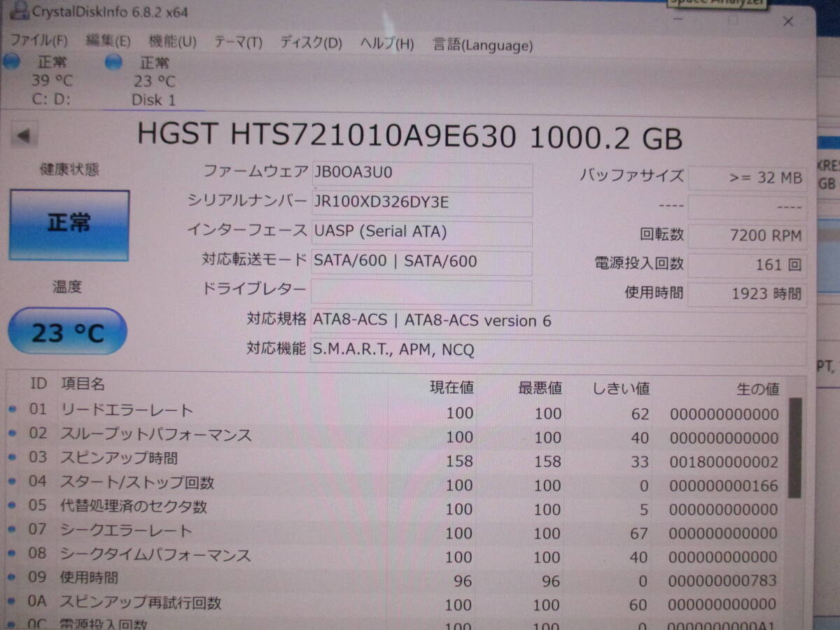The height and width of the screenshot is (630, 840).
Task: Click the status dot for ID 09
Action: (x=11, y=577)
